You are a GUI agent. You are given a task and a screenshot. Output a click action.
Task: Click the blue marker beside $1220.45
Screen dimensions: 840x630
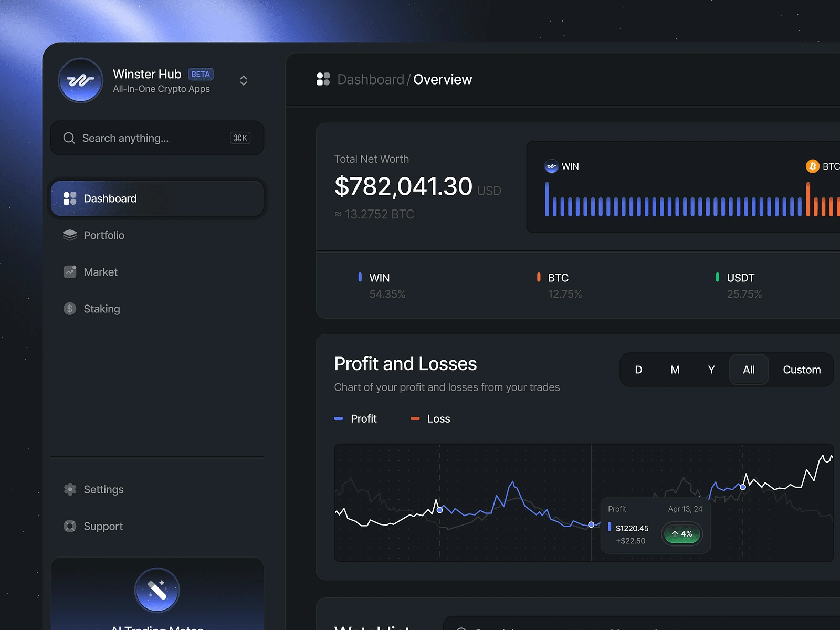coord(610,526)
